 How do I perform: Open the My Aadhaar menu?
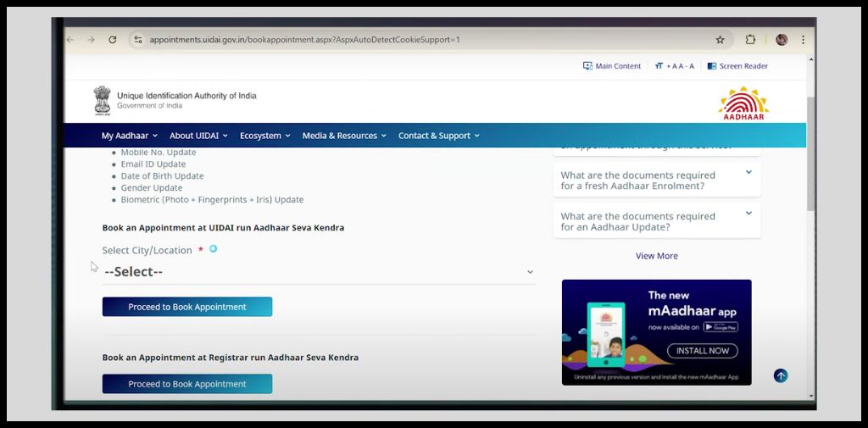[130, 136]
